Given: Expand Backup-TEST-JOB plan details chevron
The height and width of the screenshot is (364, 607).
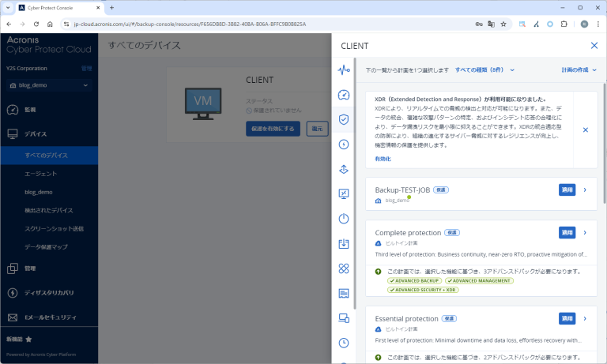Looking at the screenshot, I should tap(585, 190).
